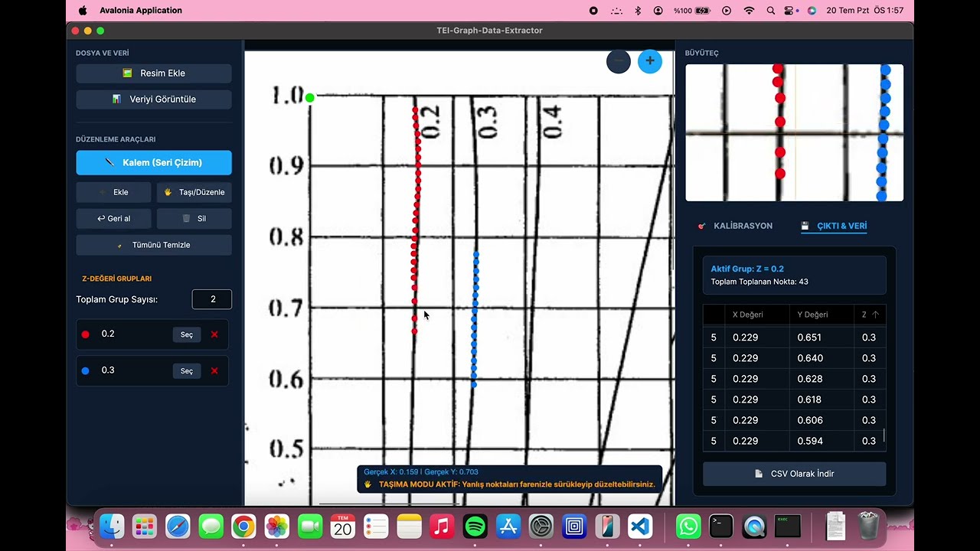Click the Gerçek X / Gerçek Y coordinate readout
The height and width of the screenshot is (551, 980).
tap(421, 472)
